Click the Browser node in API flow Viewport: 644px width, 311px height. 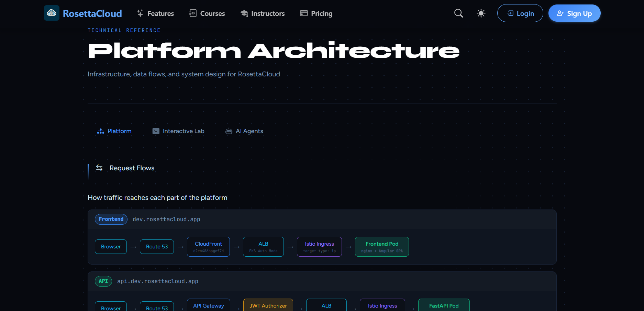tap(111, 307)
